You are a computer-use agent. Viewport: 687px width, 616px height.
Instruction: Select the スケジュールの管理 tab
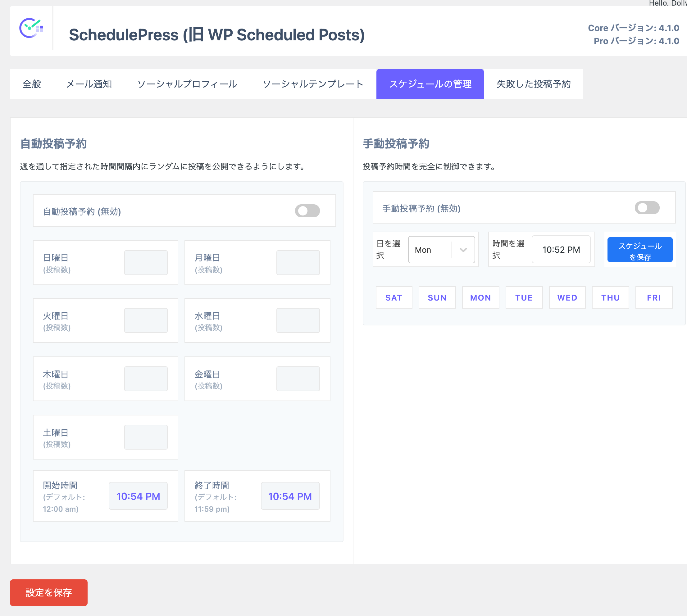click(430, 84)
